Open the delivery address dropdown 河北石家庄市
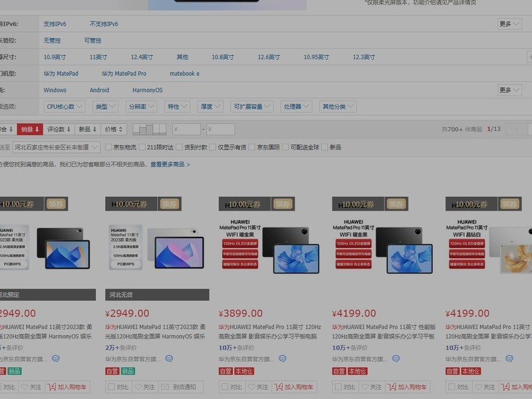532x399 pixels. 57,147
